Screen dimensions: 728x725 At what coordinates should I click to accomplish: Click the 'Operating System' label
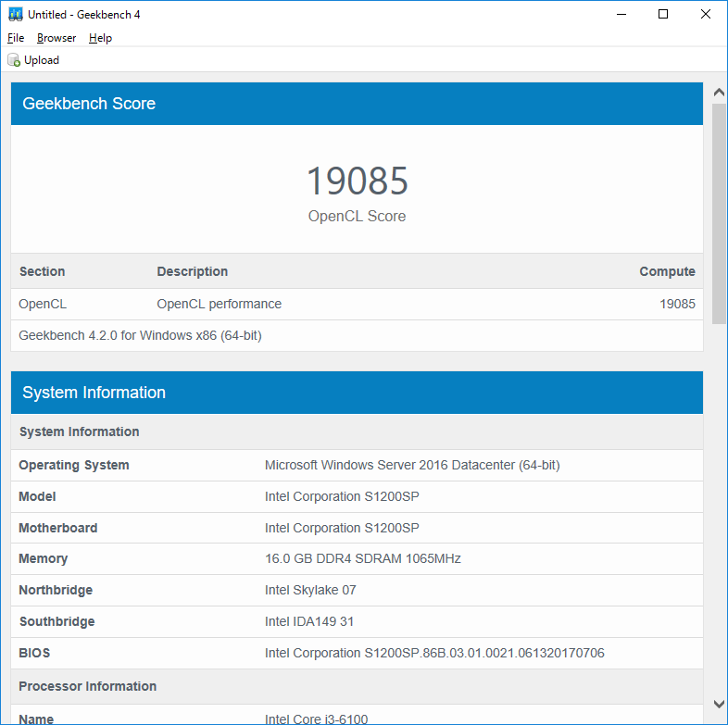[74, 465]
